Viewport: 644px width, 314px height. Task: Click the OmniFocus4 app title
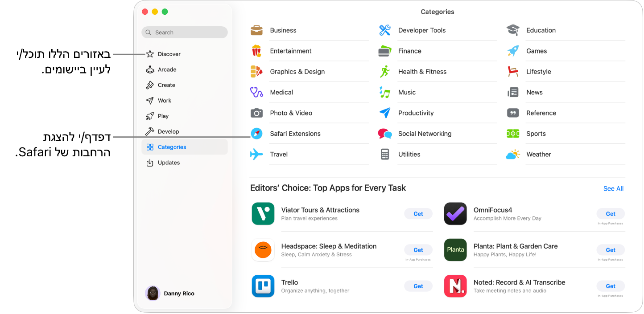[x=493, y=210]
